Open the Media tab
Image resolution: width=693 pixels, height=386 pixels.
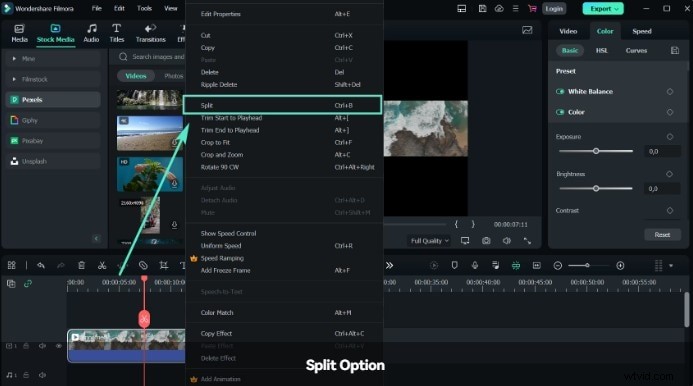coord(19,34)
